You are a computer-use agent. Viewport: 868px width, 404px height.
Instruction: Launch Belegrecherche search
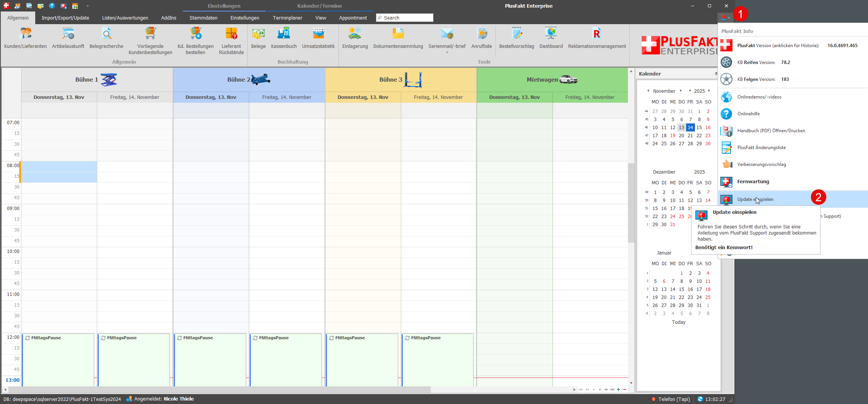(106, 38)
